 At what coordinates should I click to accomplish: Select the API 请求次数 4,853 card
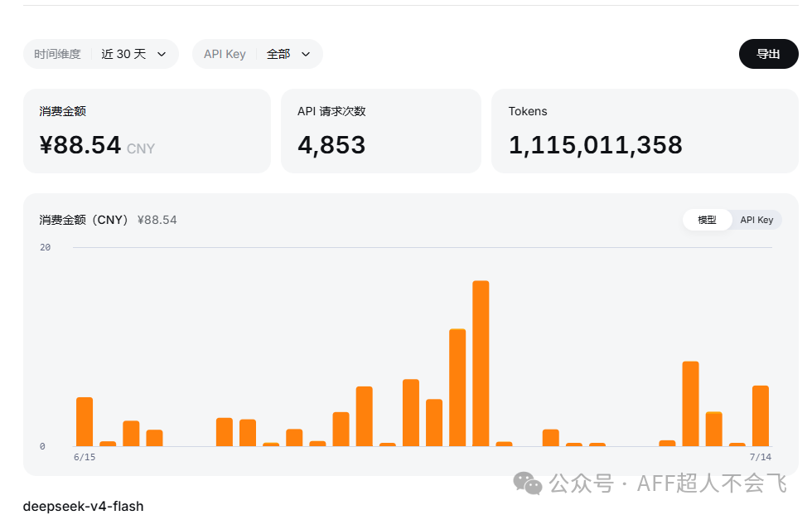pyautogui.click(x=381, y=131)
